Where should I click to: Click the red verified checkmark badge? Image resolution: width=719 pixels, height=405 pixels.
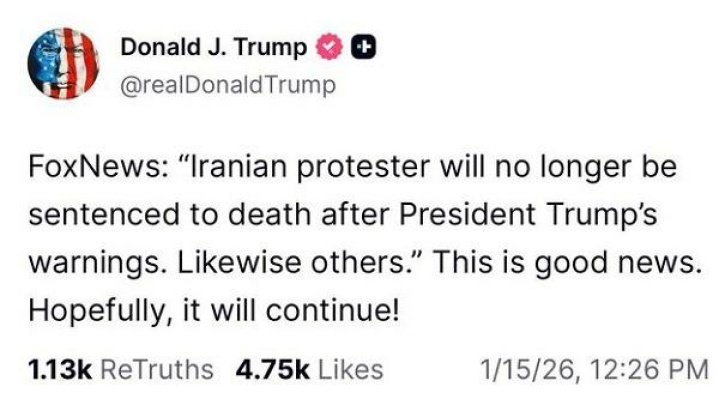(329, 47)
